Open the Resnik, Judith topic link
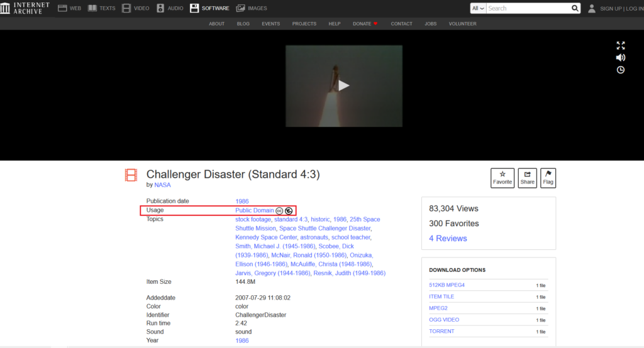The width and height of the screenshot is (644, 348). pyautogui.click(x=350, y=273)
